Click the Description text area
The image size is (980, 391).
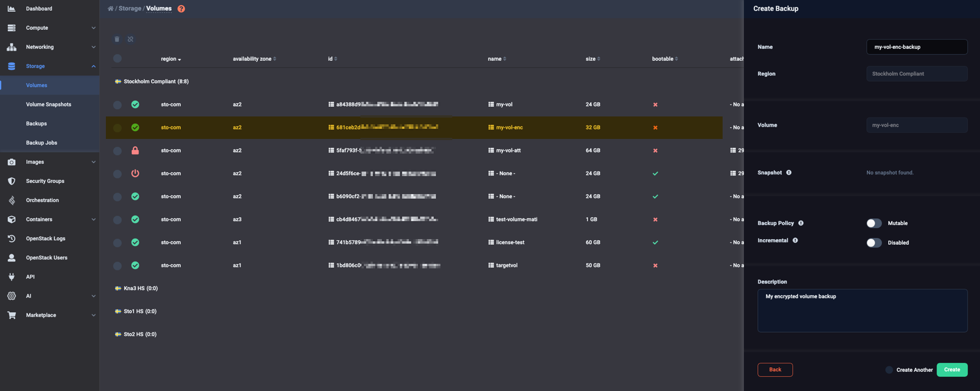[x=862, y=311]
